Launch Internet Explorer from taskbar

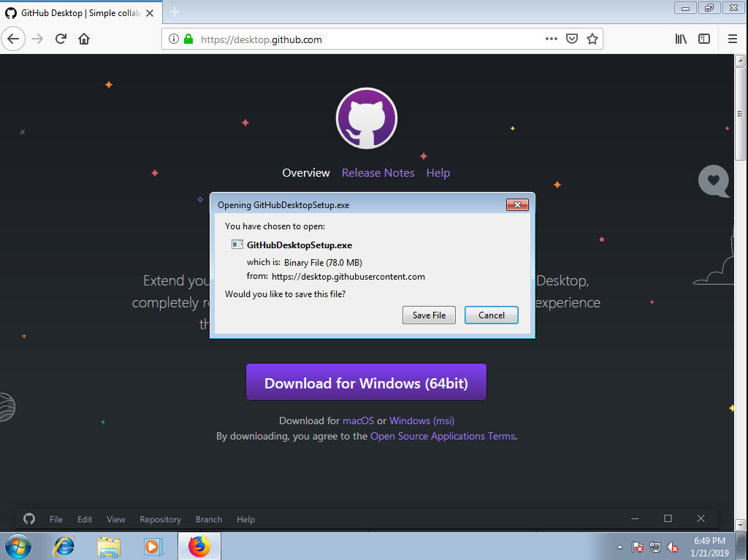[64, 547]
